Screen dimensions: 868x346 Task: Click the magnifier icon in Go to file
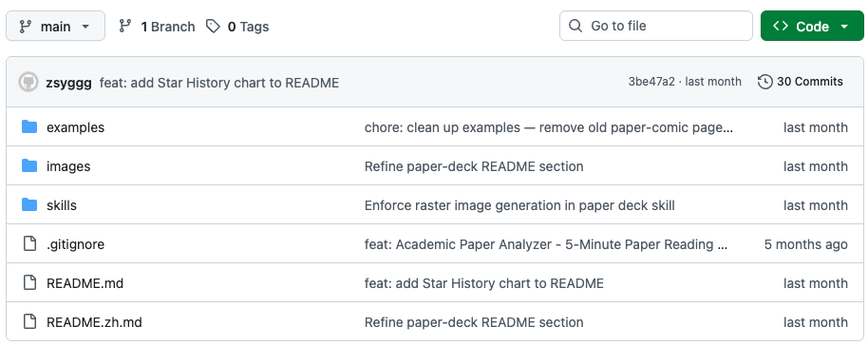click(x=576, y=26)
